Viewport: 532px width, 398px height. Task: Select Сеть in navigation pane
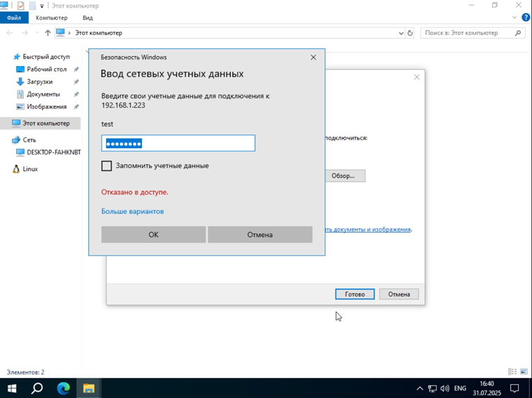click(29, 140)
